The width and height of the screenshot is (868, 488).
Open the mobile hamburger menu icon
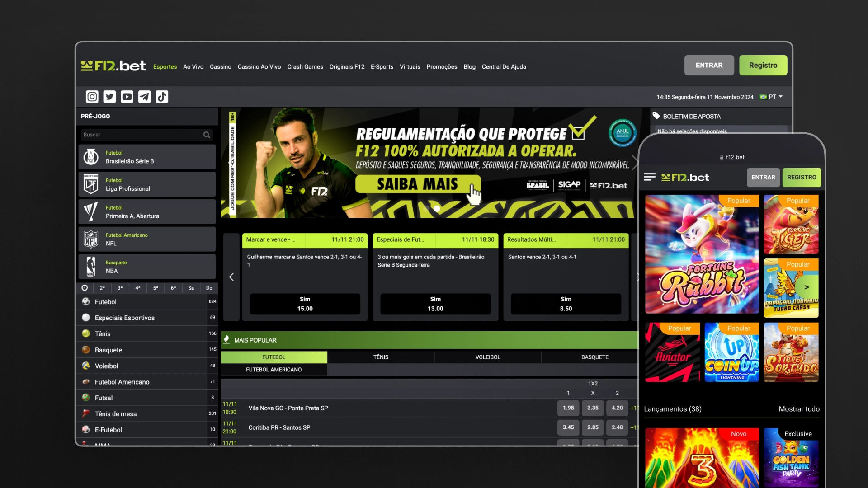point(650,177)
